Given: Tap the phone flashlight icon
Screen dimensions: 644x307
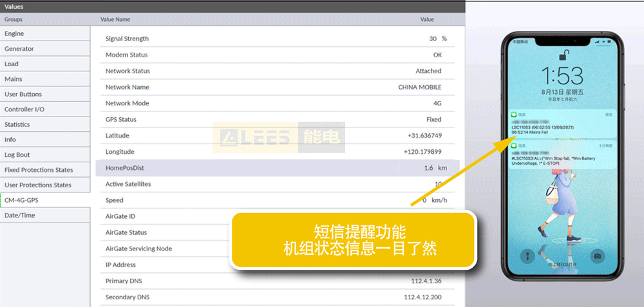Looking at the screenshot, I should click(x=527, y=257).
